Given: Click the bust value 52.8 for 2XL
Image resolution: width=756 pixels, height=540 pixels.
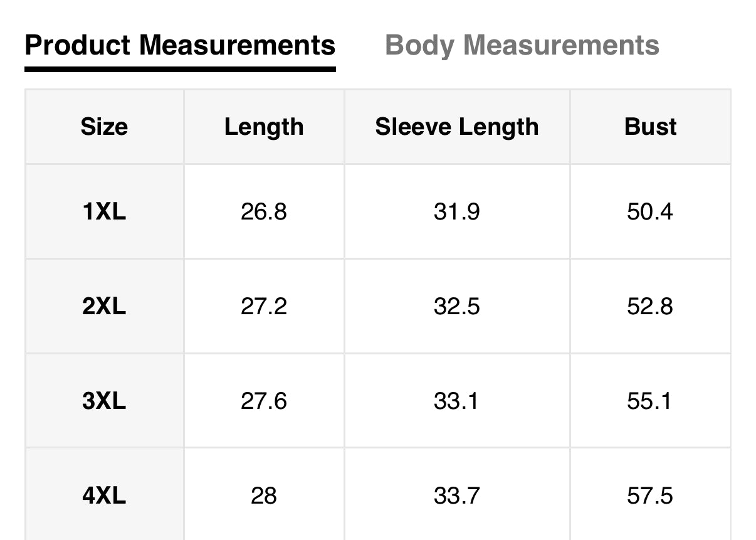Looking at the screenshot, I should [651, 307].
